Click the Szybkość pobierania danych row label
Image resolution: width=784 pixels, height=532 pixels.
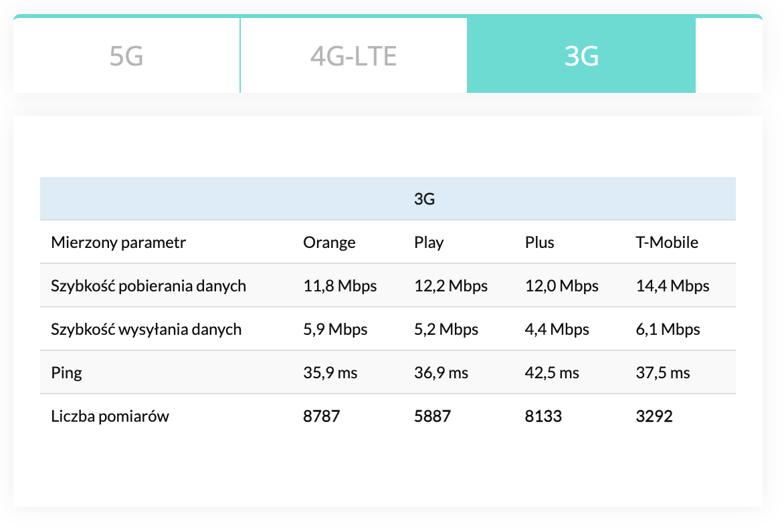(149, 286)
